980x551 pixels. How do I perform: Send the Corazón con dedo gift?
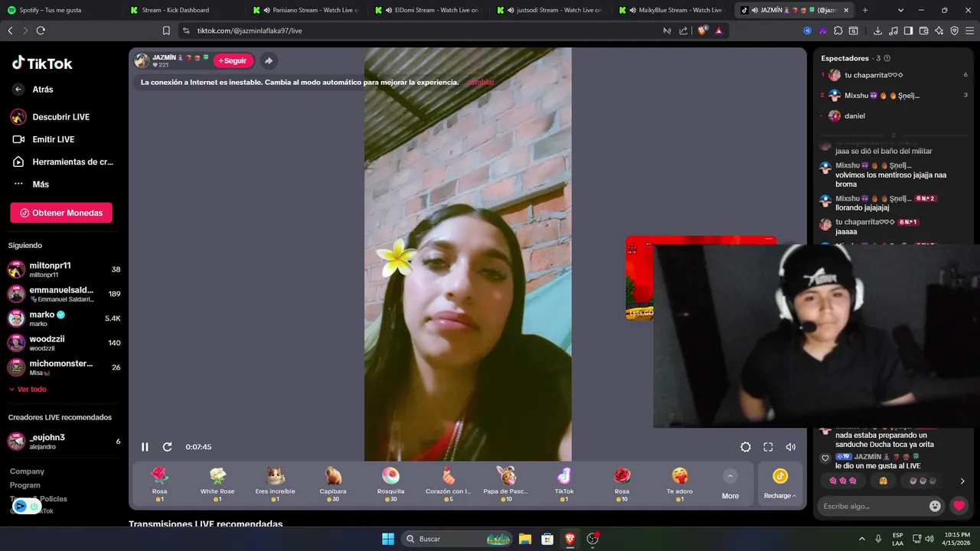pyautogui.click(x=449, y=484)
